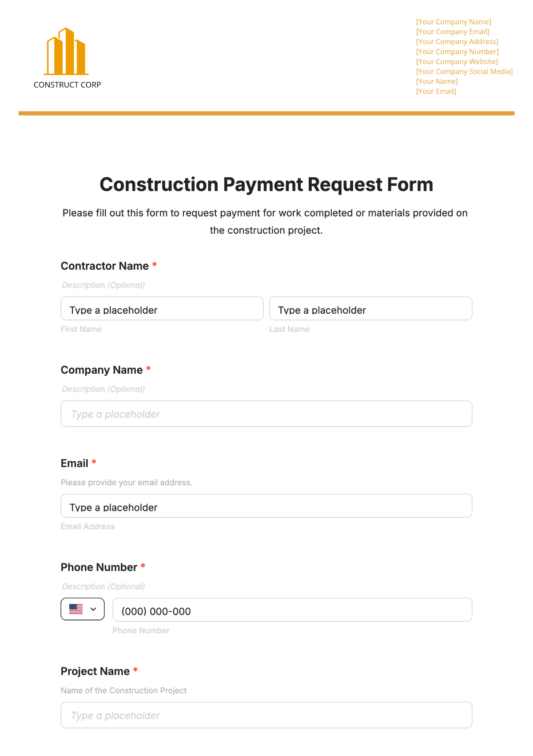Click the (000) 000-000 phone field

292,610
